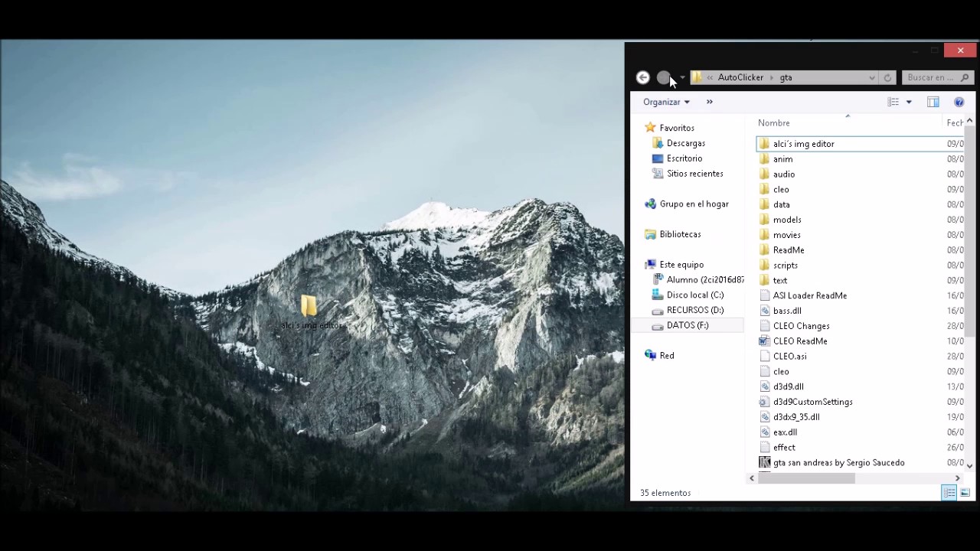Select the d3d9CustomSettings file

pos(813,402)
